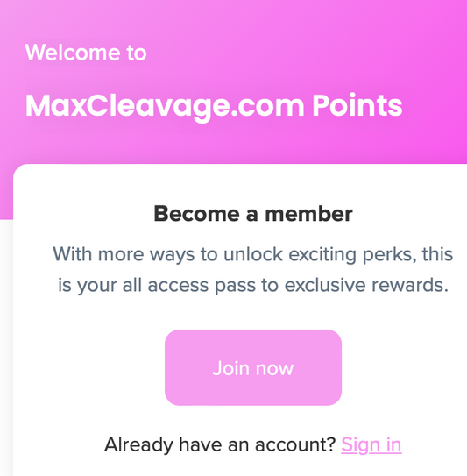Click the Join now button
Viewport: 467px width, 476px height.
click(253, 367)
